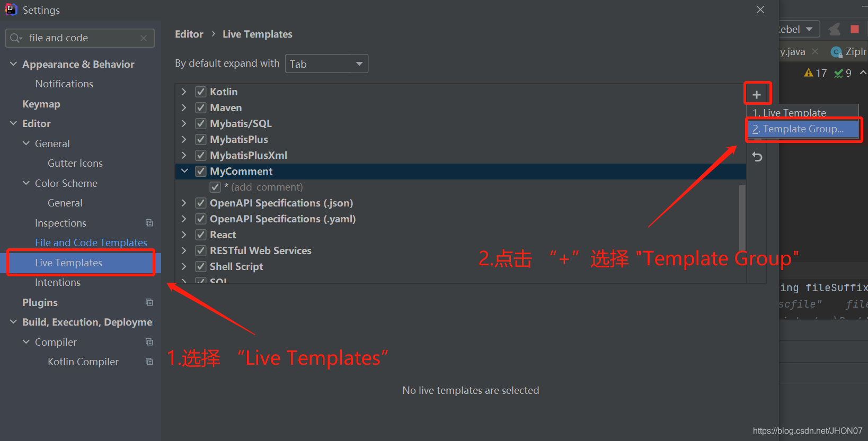This screenshot has height=441, width=868.
Task: Click the revert/undo arrow icon
Action: (x=757, y=157)
